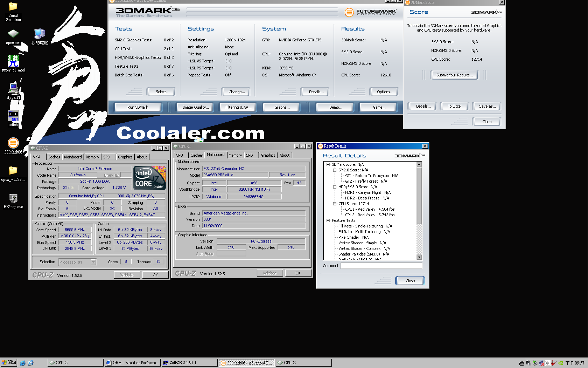Collapse the SM2.0 Score tree node
The height and width of the screenshot is (368, 588).
pyautogui.click(x=335, y=170)
